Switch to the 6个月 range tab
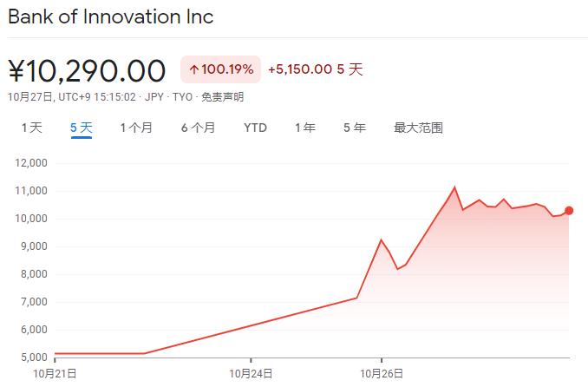This screenshot has height=387, width=588. pyautogui.click(x=199, y=128)
